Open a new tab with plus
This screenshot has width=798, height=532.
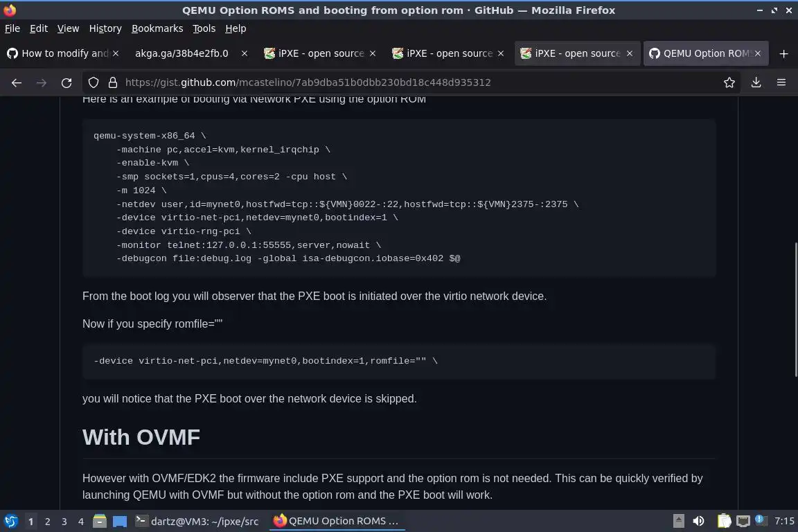[x=783, y=53]
